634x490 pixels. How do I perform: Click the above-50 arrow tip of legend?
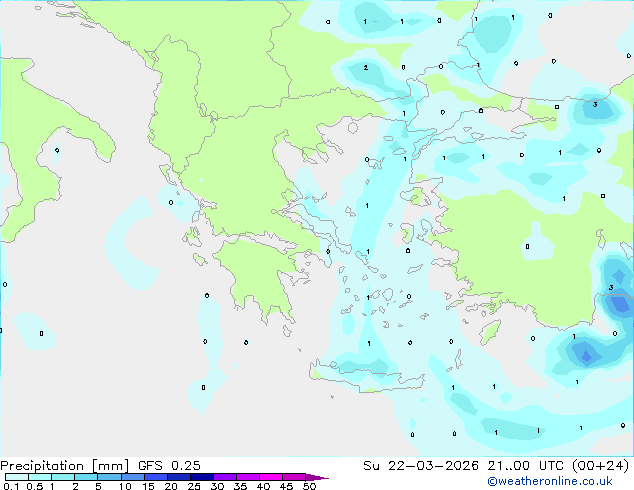(x=317, y=478)
